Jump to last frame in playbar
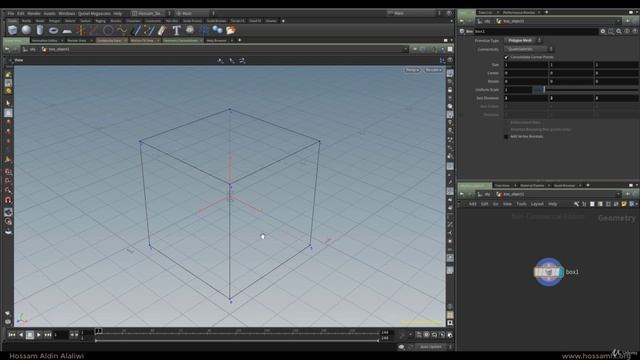The height and width of the screenshot is (360, 640). click(x=48, y=335)
